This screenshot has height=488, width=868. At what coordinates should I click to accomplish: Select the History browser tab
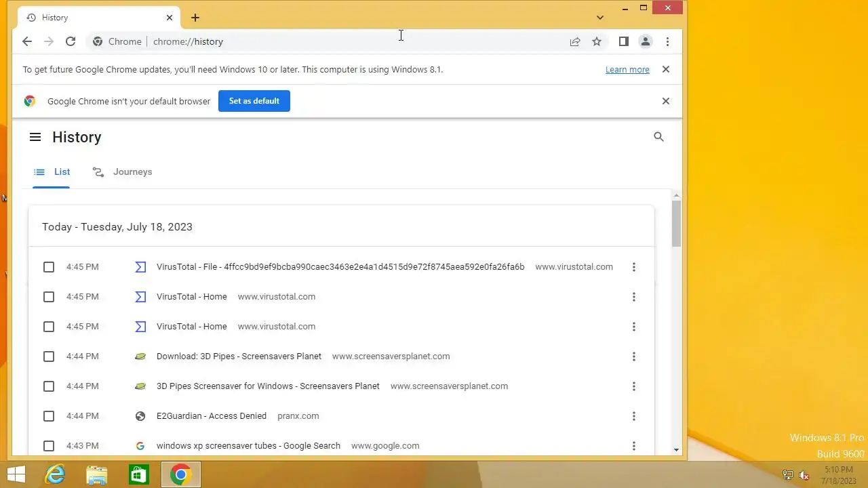[x=100, y=18]
